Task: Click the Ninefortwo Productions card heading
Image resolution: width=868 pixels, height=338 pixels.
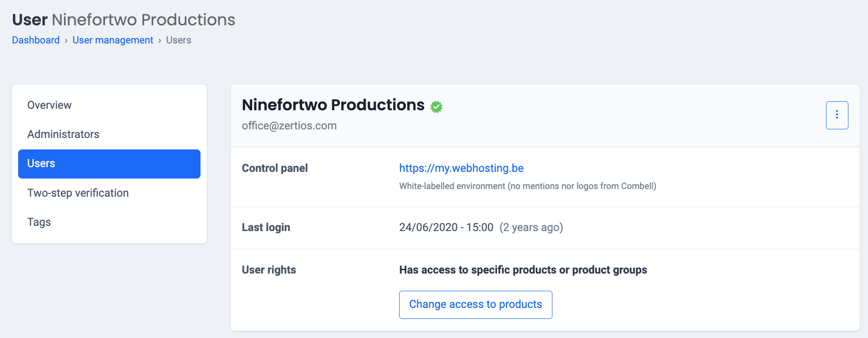Action: point(333,105)
